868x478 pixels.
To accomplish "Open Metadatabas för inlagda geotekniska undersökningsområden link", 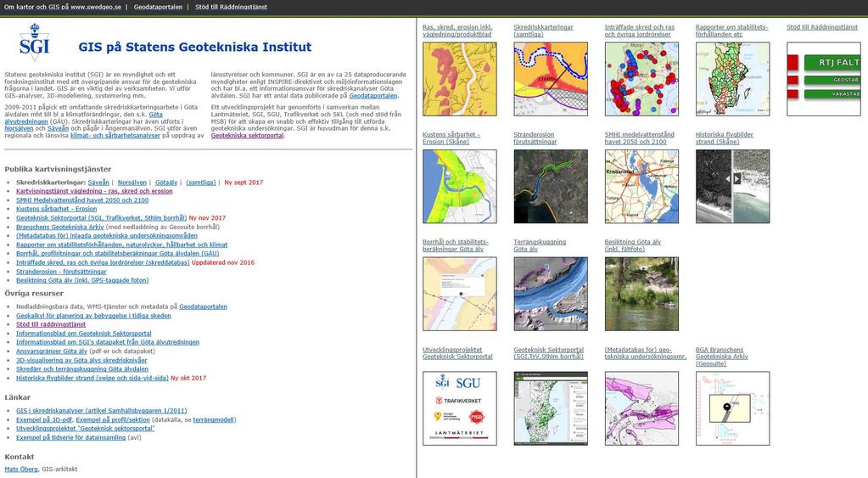I will pos(107,235).
